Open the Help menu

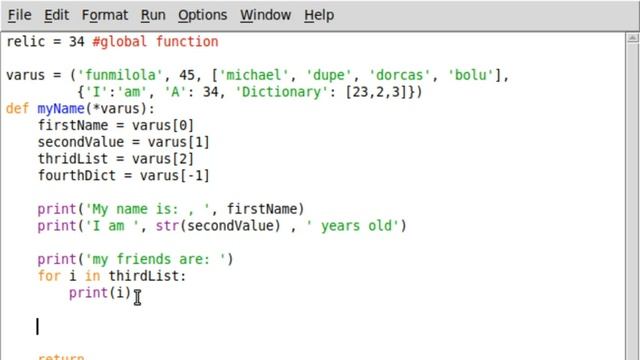pos(319,15)
